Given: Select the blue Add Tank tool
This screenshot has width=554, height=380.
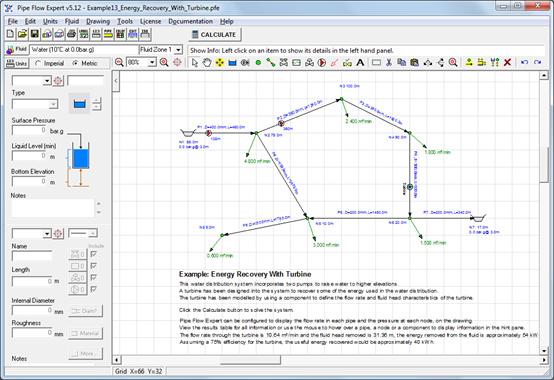Looking at the screenshot, I should pyautogui.click(x=232, y=63).
